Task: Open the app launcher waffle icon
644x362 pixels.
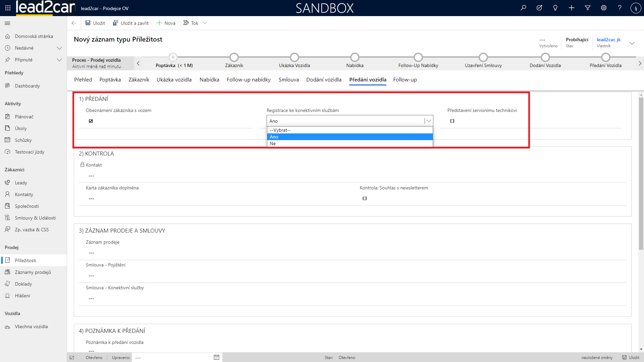Action: (x=8, y=8)
